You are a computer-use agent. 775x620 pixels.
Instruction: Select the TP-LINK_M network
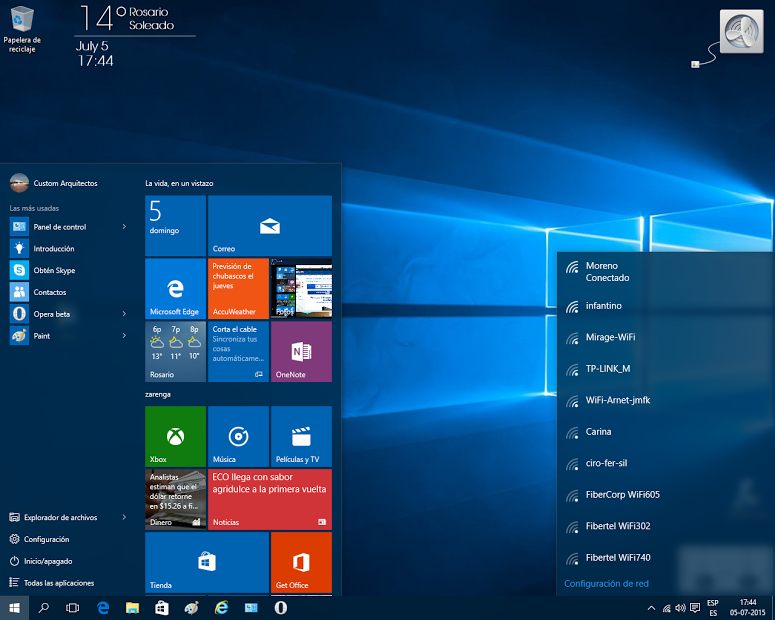pos(665,369)
